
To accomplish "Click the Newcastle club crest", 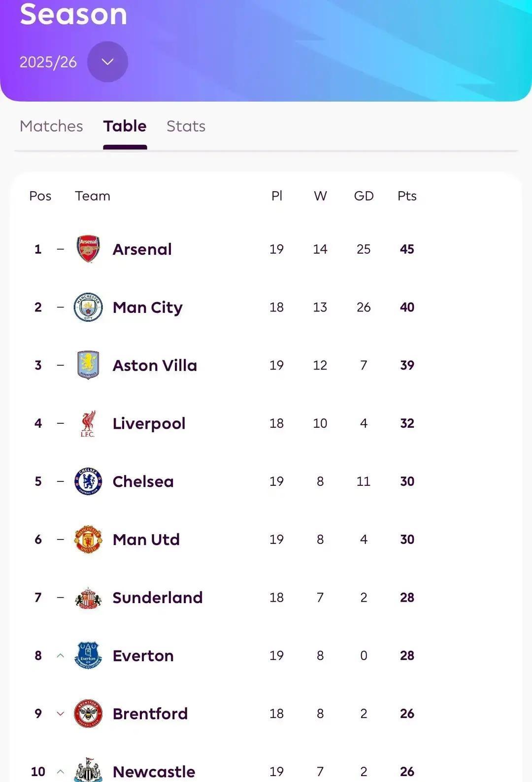I will [88, 771].
